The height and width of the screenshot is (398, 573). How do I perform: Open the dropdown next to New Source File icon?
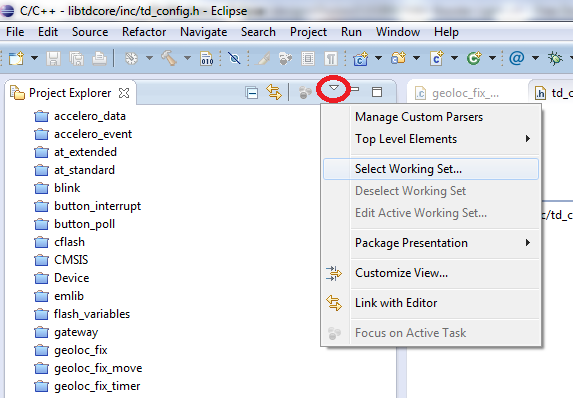454,58
